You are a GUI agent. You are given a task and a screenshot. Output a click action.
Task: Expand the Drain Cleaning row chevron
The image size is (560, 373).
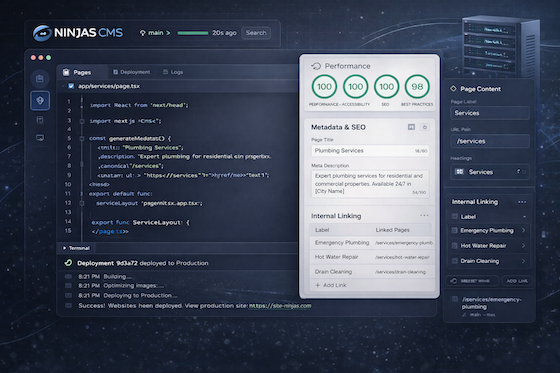pos(524,261)
